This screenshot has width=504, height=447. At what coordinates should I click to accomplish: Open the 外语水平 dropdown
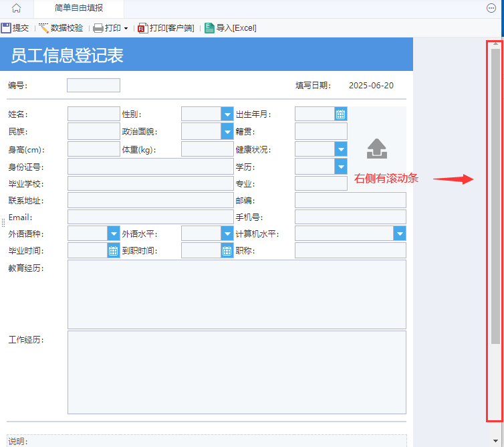pos(227,234)
